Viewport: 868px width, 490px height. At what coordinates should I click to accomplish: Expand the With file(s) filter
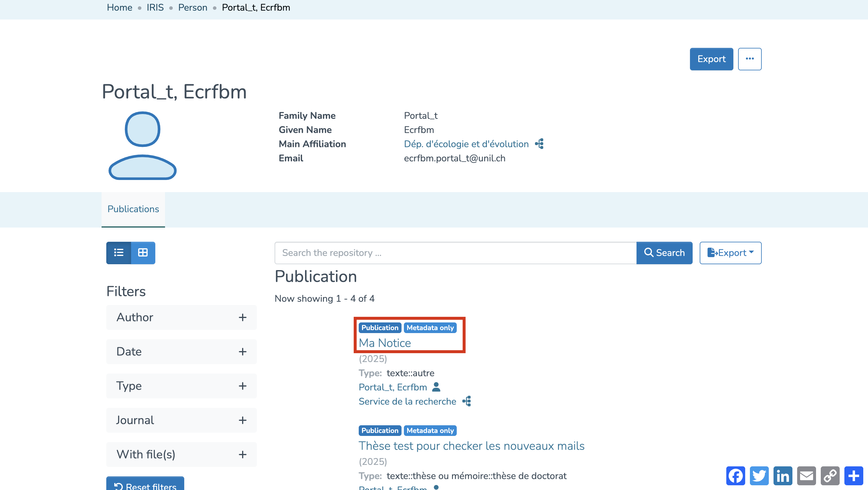[x=242, y=454]
